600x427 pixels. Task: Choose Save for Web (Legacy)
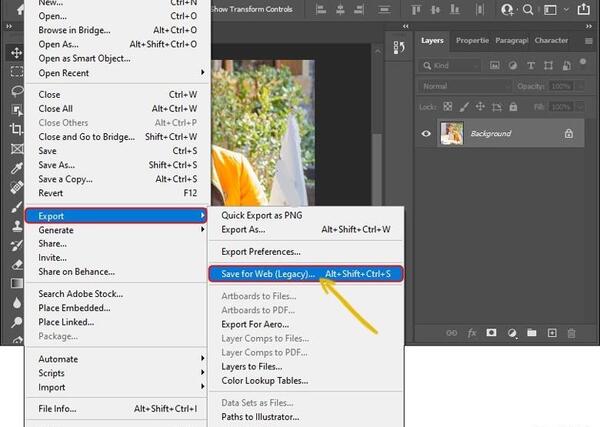pyautogui.click(x=306, y=274)
